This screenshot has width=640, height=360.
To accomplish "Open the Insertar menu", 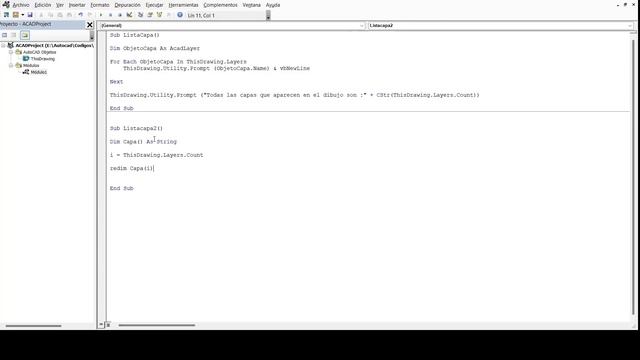I will point(77,5).
